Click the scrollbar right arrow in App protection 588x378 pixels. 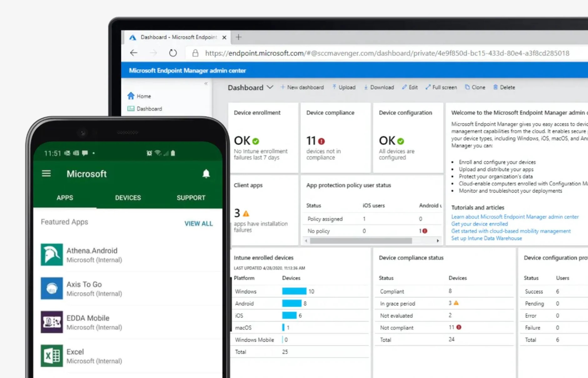(x=438, y=241)
